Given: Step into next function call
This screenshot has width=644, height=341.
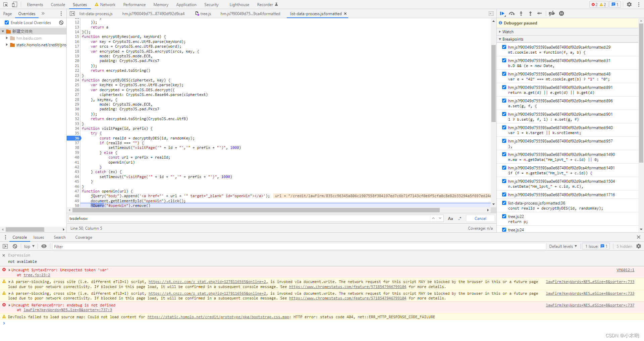Looking at the screenshot, I should tap(521, 13).
